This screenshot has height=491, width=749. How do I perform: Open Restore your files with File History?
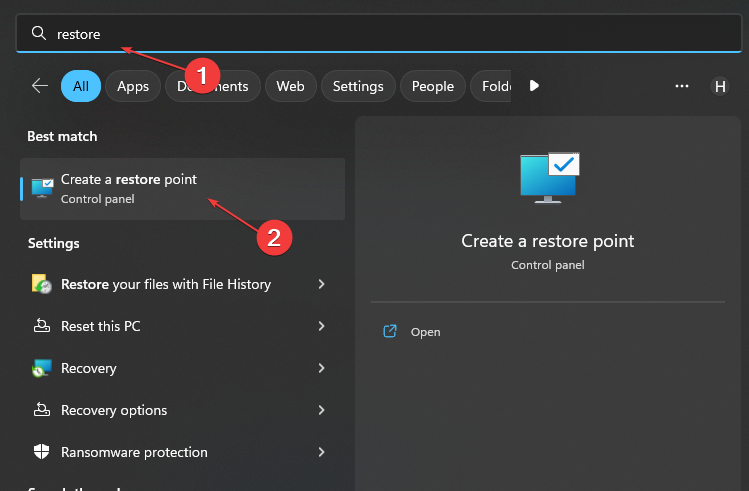182,284
